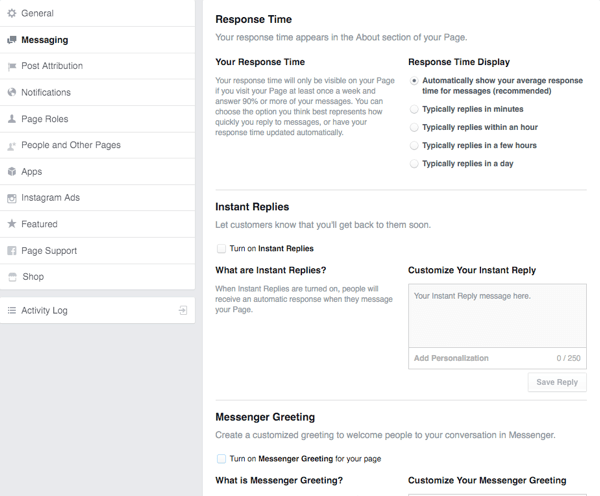This screenshot has width=600, height=496.
Task: Click the Instagram Ads camera icon
Action: [x=12, y=198]
